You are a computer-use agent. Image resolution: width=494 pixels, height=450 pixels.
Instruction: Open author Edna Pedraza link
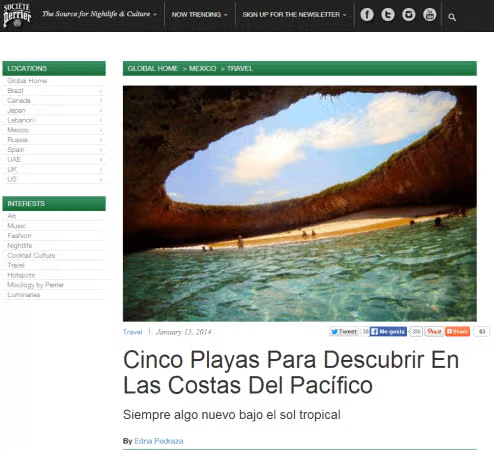pos(159,441)
